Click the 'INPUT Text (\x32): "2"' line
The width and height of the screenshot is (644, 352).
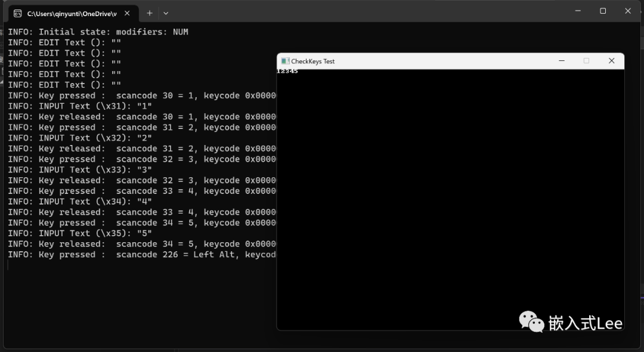click(80, 138)
